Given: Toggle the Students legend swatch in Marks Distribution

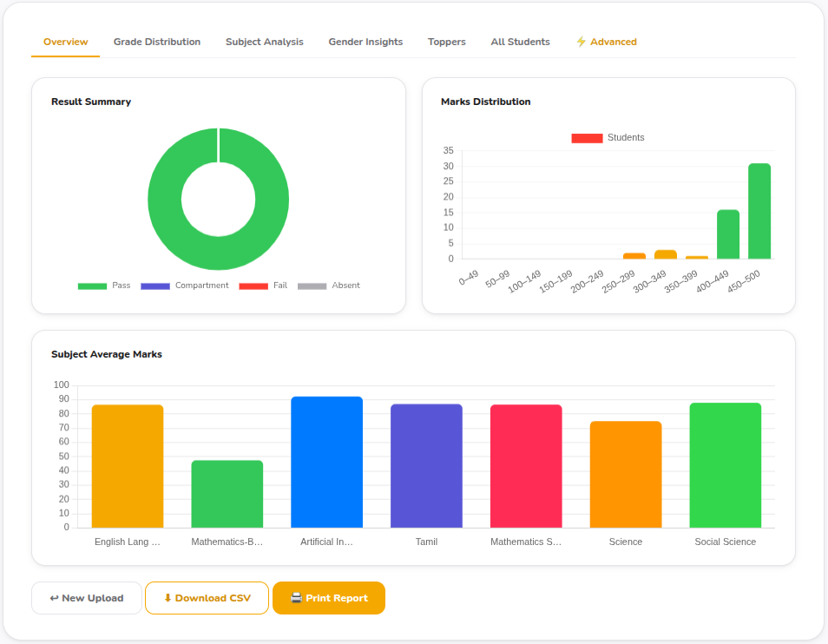Looking at the screenshot, I should pyautogui.click(x=588, y=138).
